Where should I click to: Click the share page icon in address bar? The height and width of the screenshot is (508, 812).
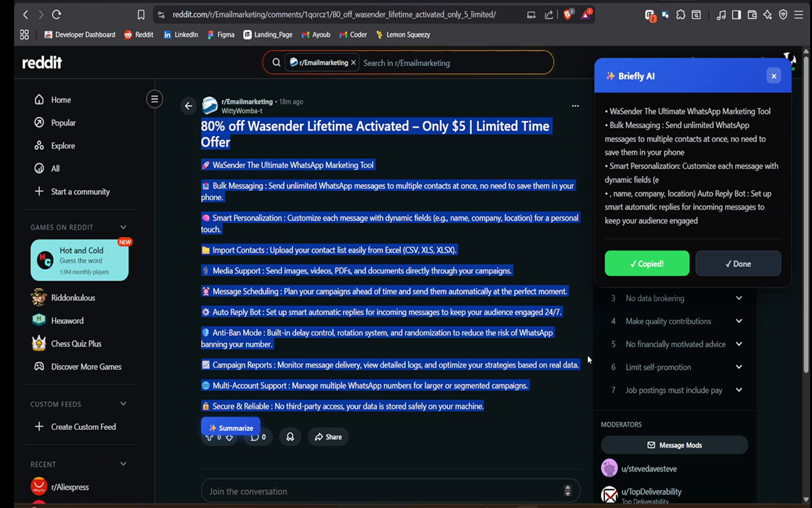point(549,15)
